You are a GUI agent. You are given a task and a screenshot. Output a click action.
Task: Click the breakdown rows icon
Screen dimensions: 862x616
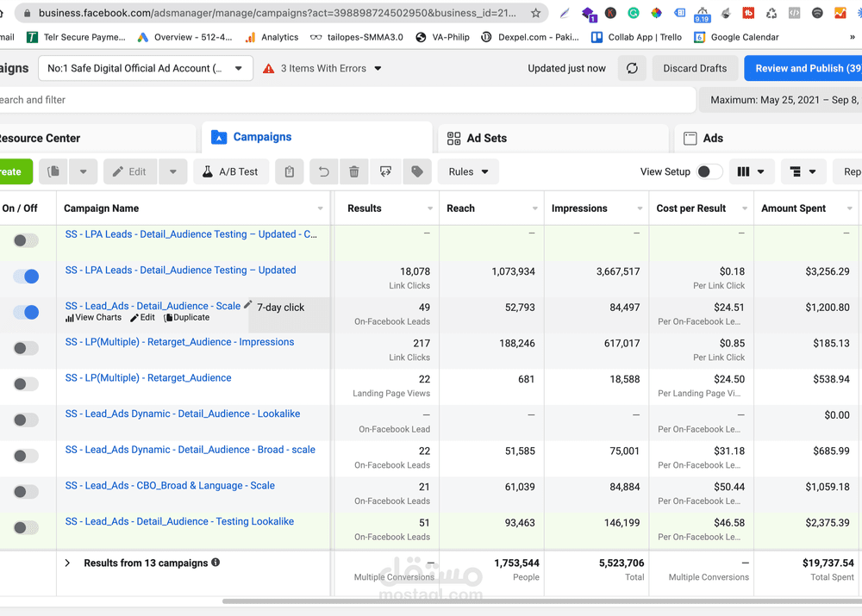[796, 171]
